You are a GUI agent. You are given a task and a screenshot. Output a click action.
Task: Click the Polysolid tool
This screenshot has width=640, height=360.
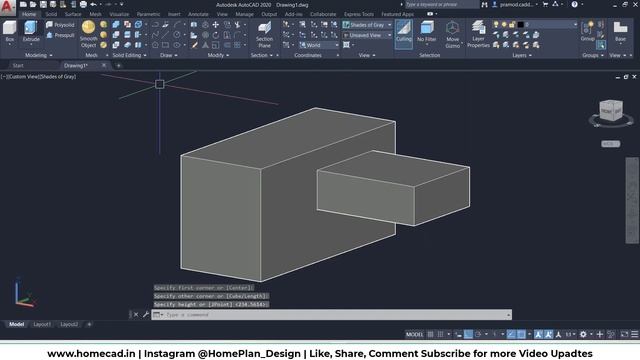point(60,25)
